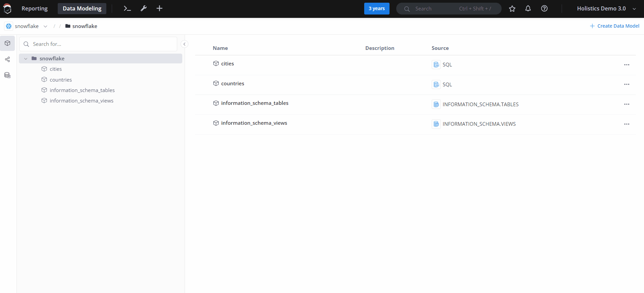Click the plus create-new icon
The image size is (644, 293).
[x=160, y=8]
